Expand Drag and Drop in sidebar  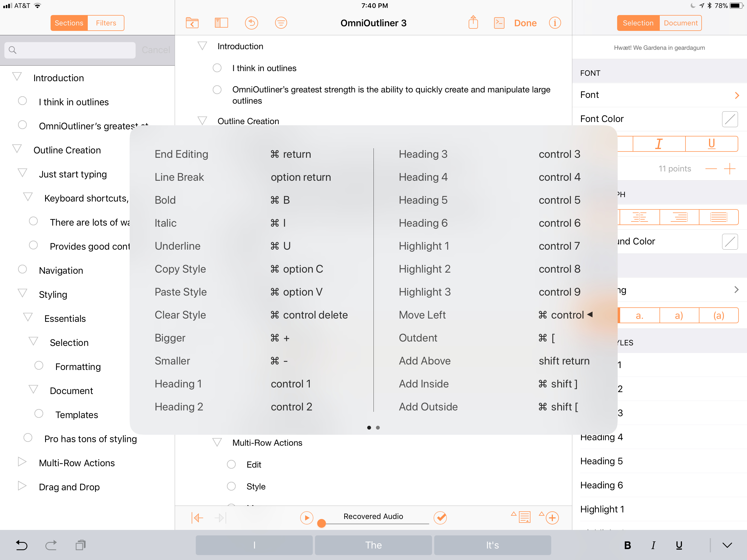[x=22, y=485]
